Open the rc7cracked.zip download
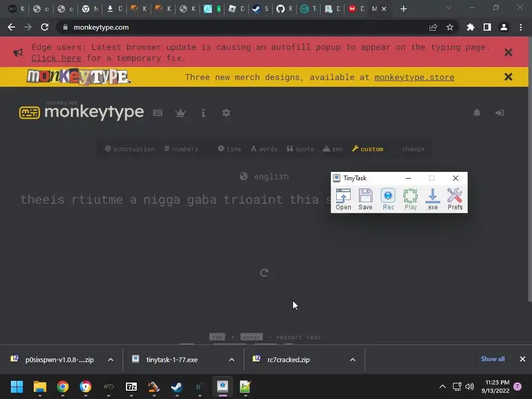Viewport: 532px width, 399px height. pos(288,360)
